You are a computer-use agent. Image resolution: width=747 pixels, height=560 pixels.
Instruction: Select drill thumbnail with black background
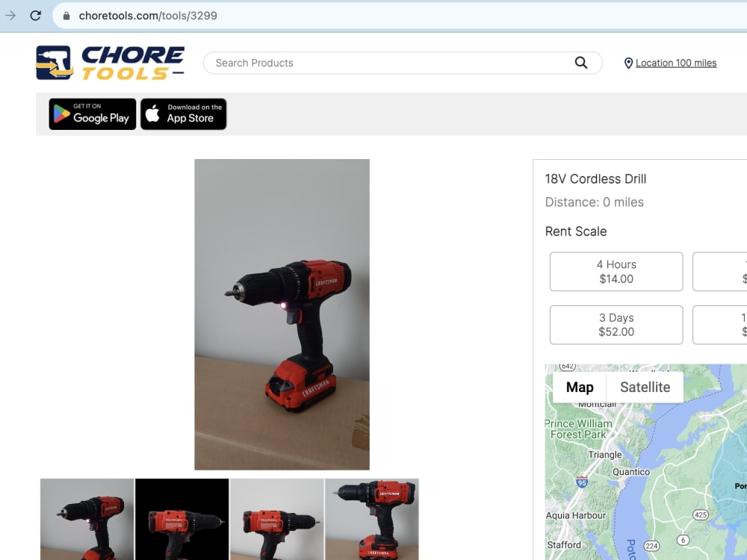pos(182,520)
